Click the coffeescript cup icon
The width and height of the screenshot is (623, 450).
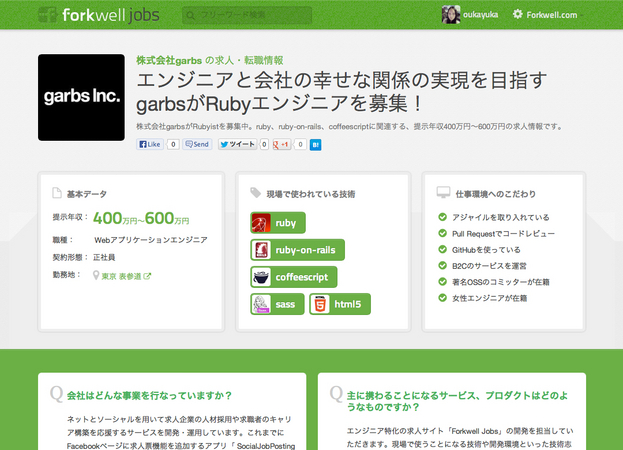(261, 277)
